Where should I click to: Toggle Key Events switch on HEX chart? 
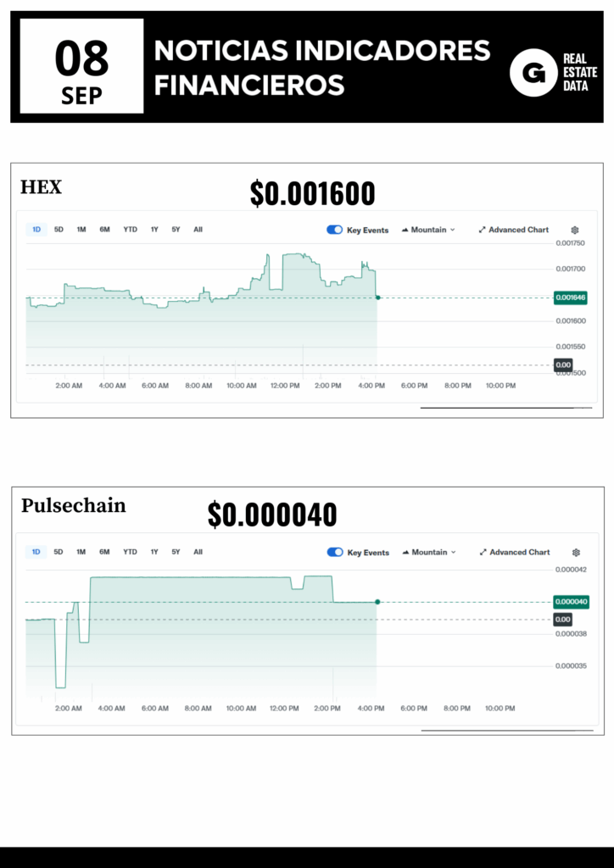tap(334, 230)
